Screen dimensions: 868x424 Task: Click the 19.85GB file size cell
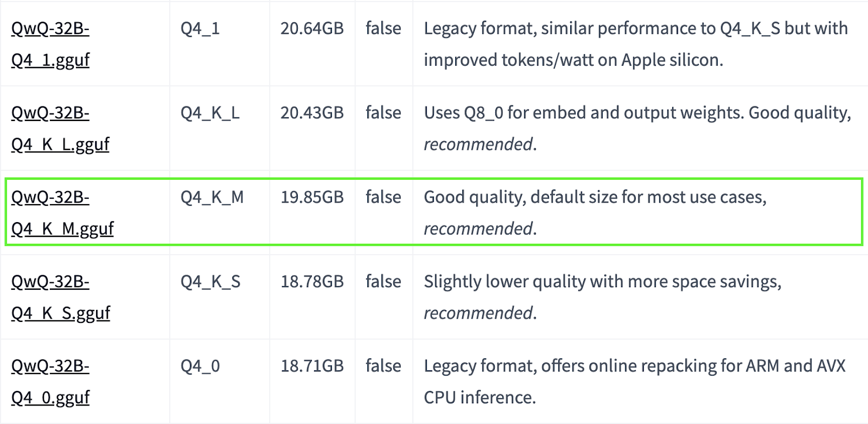point(312,197)
